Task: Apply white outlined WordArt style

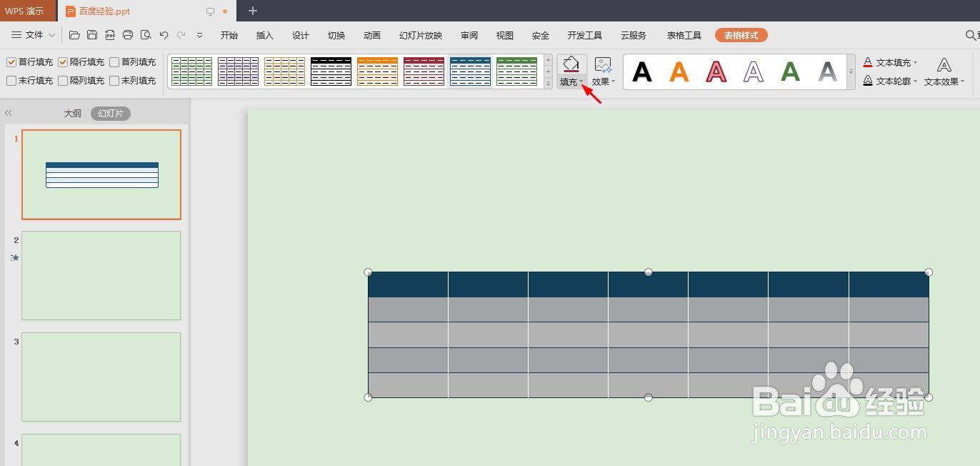Action: coord(754,71)
